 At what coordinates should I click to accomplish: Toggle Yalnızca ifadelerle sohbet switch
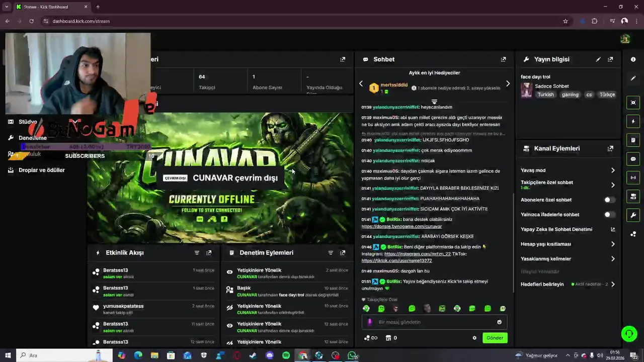point(609,215)
